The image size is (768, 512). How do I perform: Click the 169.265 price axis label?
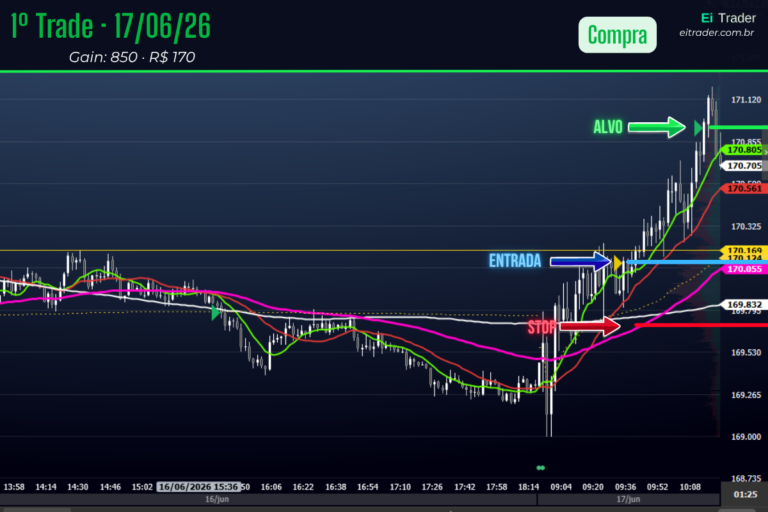point(746,395)
